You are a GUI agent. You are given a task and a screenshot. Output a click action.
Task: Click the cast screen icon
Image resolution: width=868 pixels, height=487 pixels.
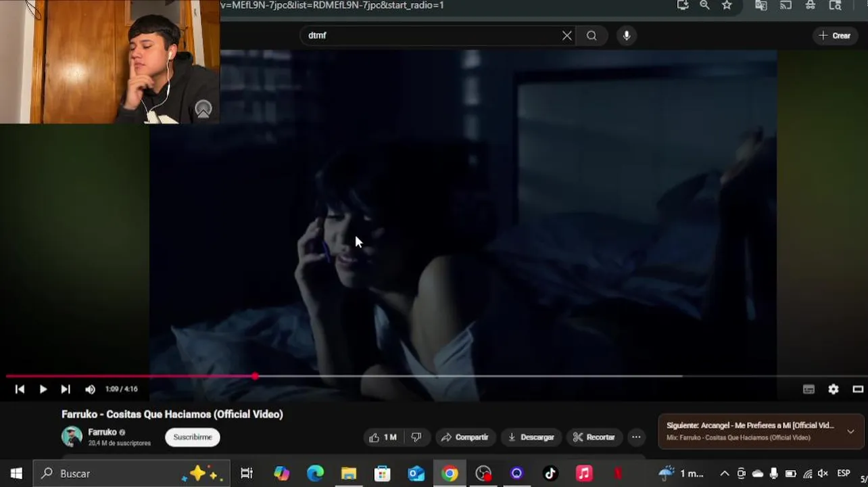click(786, 5)
